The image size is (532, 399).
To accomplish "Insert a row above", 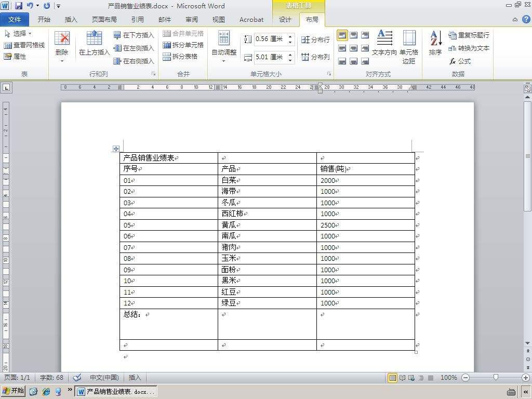I will coord(95,43).
